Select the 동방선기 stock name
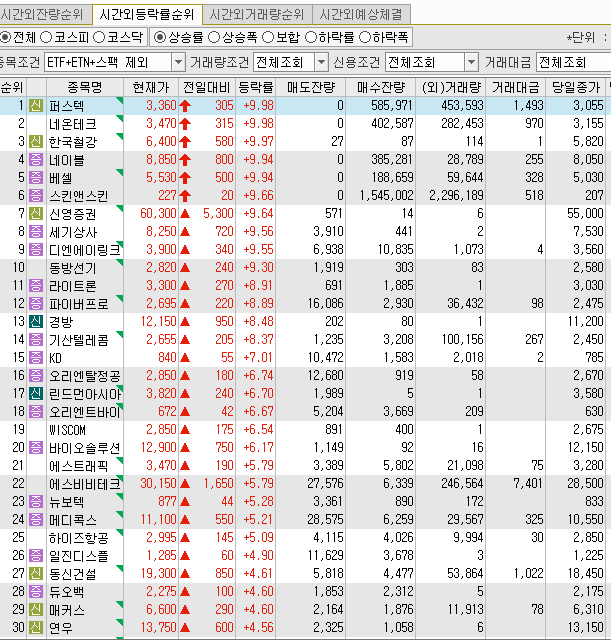The width and height of the screenshot is (611, 640). pyautogui.click(x=73, y=268)
